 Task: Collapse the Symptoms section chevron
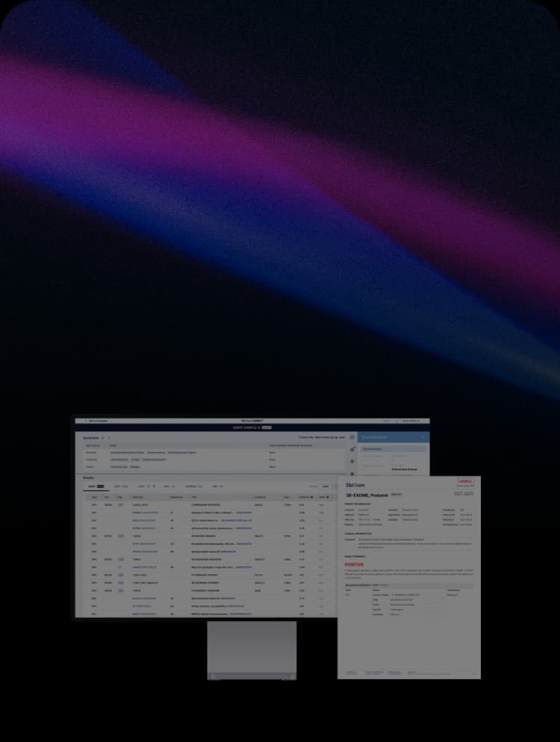[x=109, y=438]
